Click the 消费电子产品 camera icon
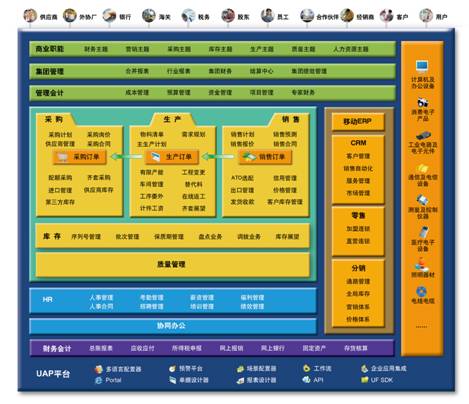 [x=422, y=102]
